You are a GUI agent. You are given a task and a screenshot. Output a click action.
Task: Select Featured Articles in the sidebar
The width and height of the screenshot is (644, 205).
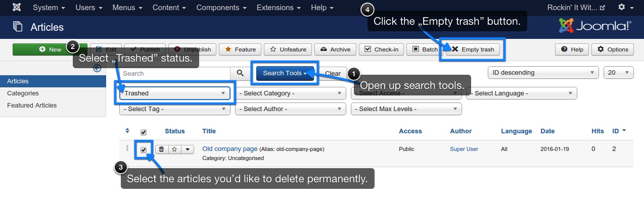32,106
